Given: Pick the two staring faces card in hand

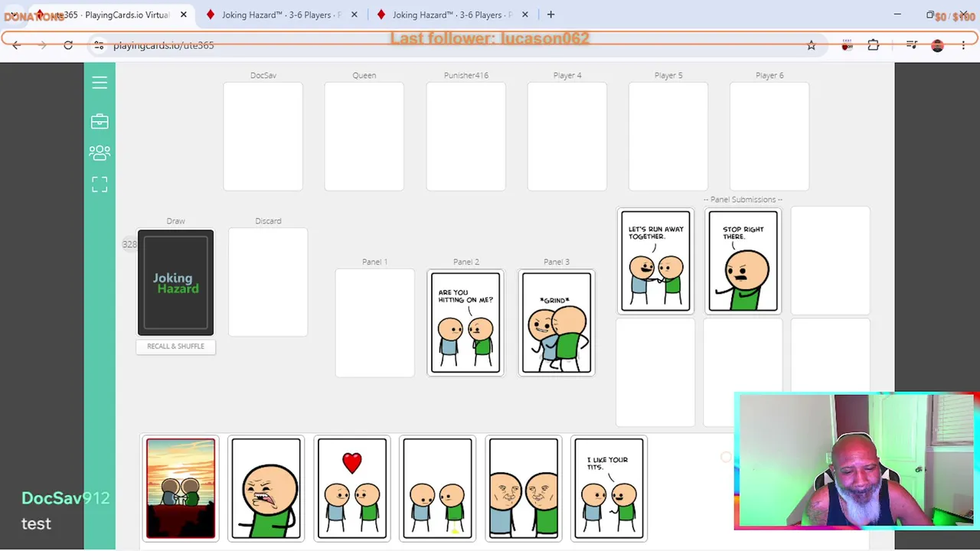Looking at the screenshot, I should coord(524,488).
